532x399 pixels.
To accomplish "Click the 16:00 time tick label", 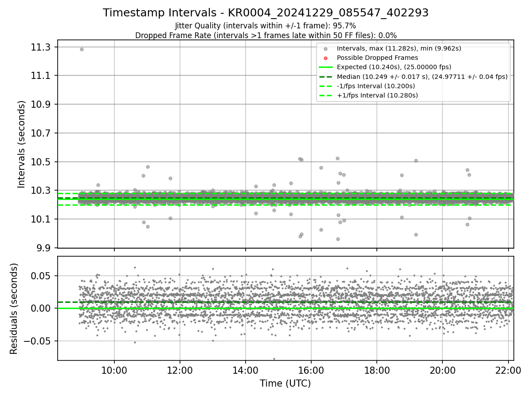I will click(311, 369).
